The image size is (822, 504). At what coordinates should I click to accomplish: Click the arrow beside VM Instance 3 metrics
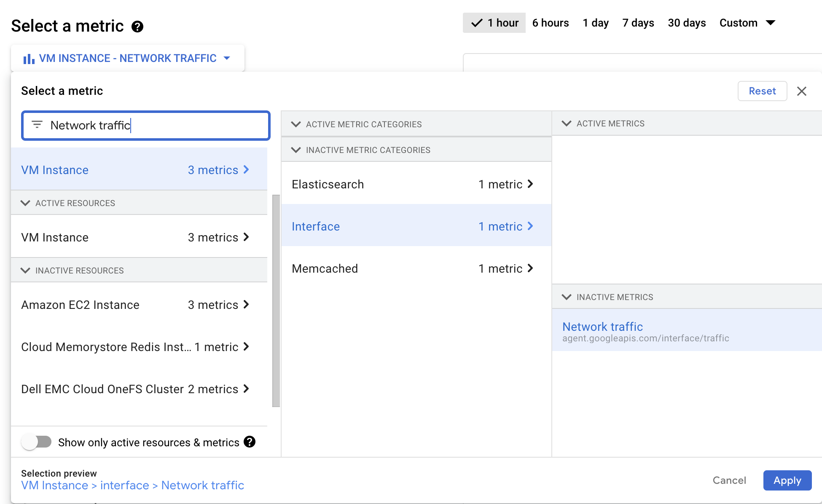246,170
